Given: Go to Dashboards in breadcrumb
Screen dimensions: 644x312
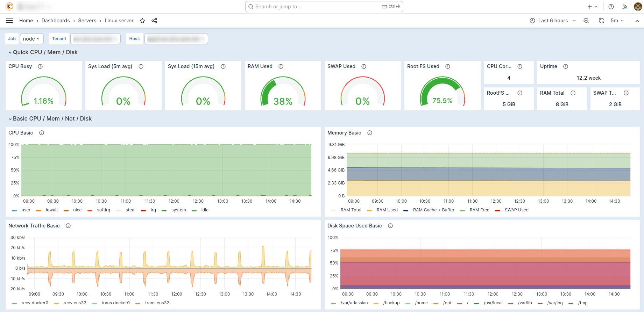Looking at the screenshot, I should pyautogui.click(x=56, y=21).
